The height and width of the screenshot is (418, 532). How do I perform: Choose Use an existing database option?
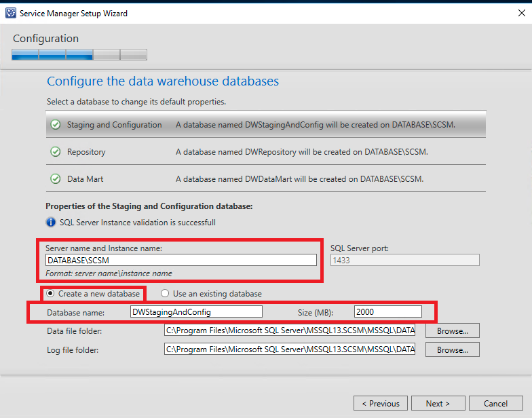[165, 294]
